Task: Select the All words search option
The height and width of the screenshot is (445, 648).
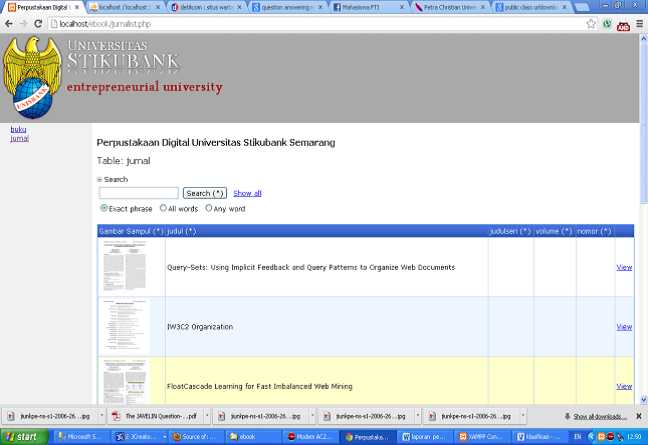Action: click(x=163, y=209)
